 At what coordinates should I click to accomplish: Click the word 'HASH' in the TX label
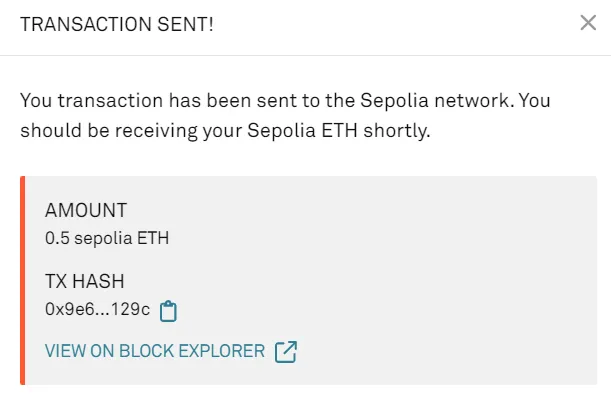[x=104, y=283]
